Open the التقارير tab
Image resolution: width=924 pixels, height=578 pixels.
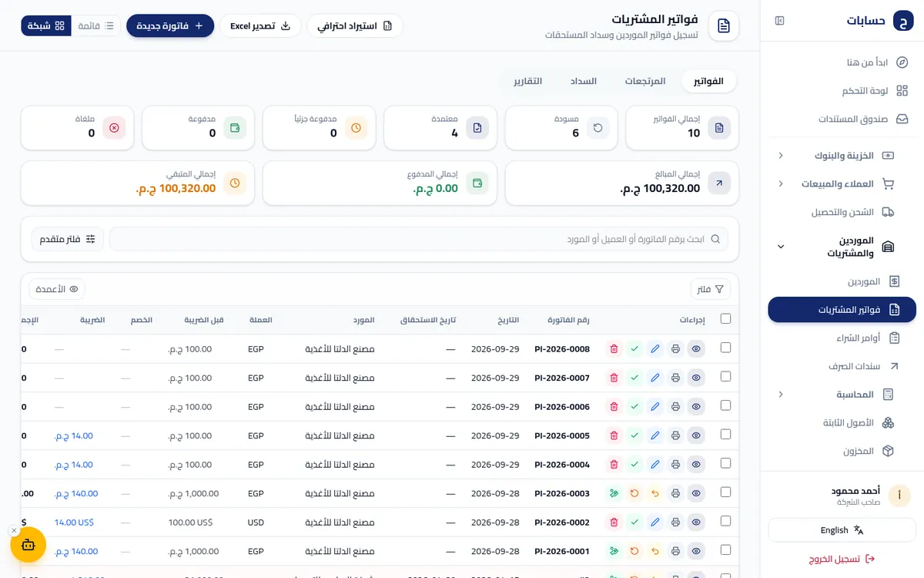coord(528,81)
